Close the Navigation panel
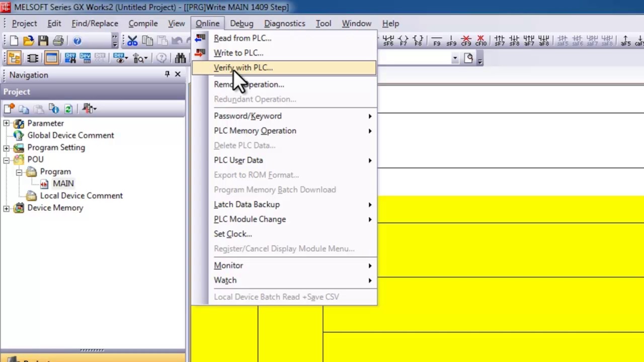This screenshot has width=644, height=362. [178, 74]
